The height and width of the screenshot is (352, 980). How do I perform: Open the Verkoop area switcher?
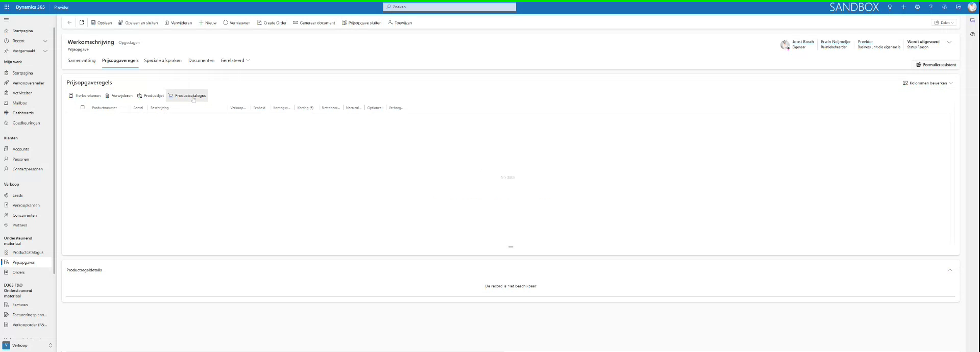click(28, 345)
